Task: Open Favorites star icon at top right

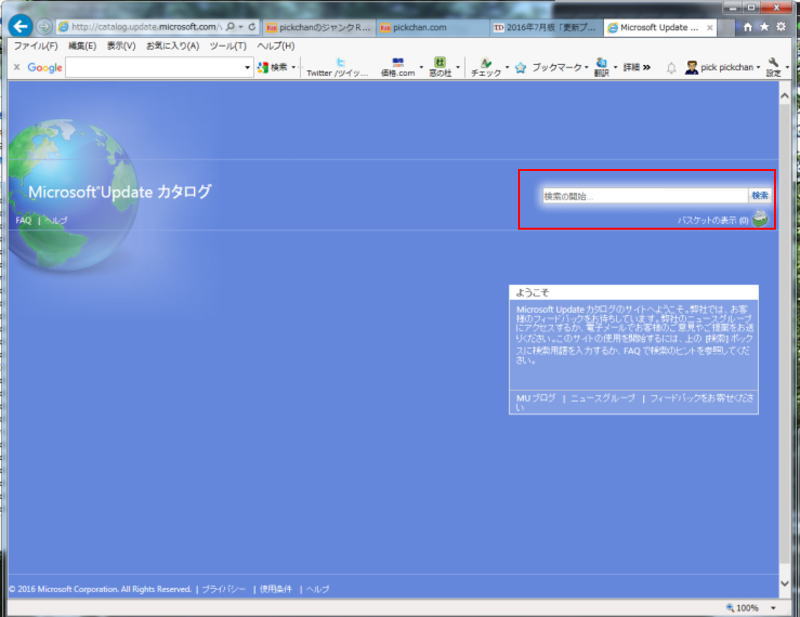Action: pos(764,27)
